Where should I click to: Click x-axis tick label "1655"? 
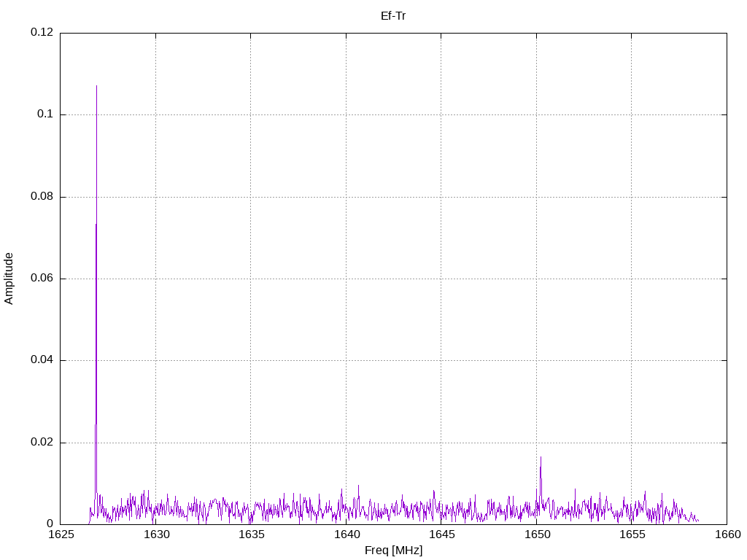coord(632,534)
